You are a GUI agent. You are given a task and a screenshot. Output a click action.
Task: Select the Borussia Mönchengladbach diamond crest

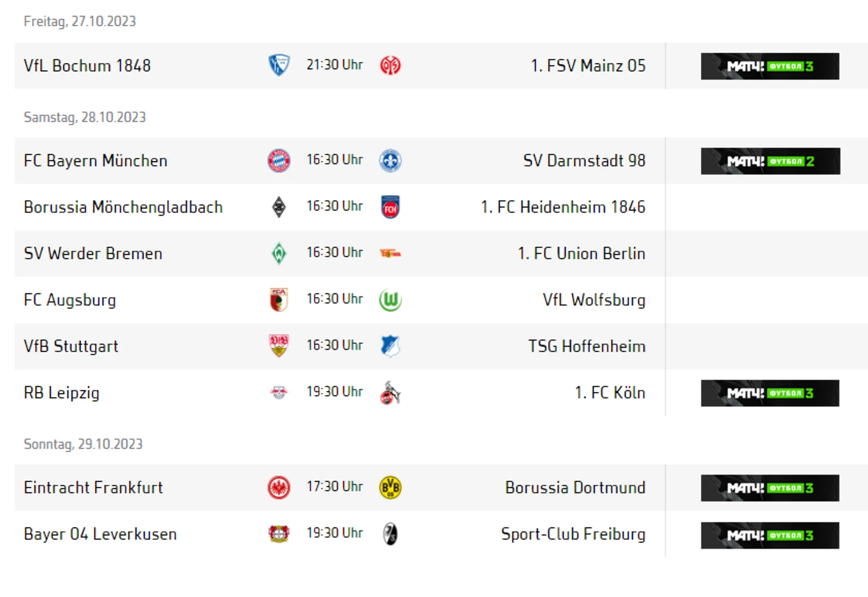pos(279,207)
